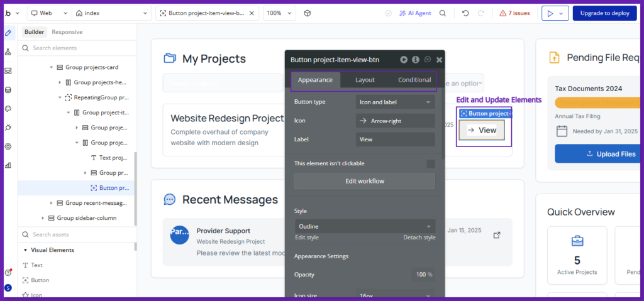Image resolution: width=644 pixels, height=301 pixels.
Task: Collapse the Group projects-card tree node
Action: tap(51, 67)
